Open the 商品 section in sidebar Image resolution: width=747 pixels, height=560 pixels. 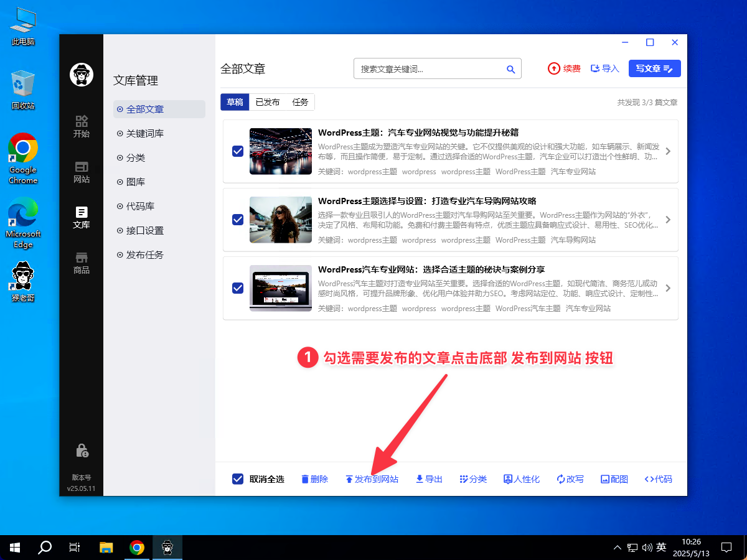82,263
